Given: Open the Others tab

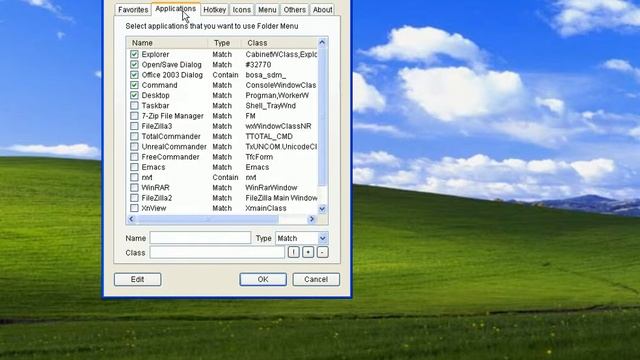Looking at the screenshot, I should pos(295,10).
